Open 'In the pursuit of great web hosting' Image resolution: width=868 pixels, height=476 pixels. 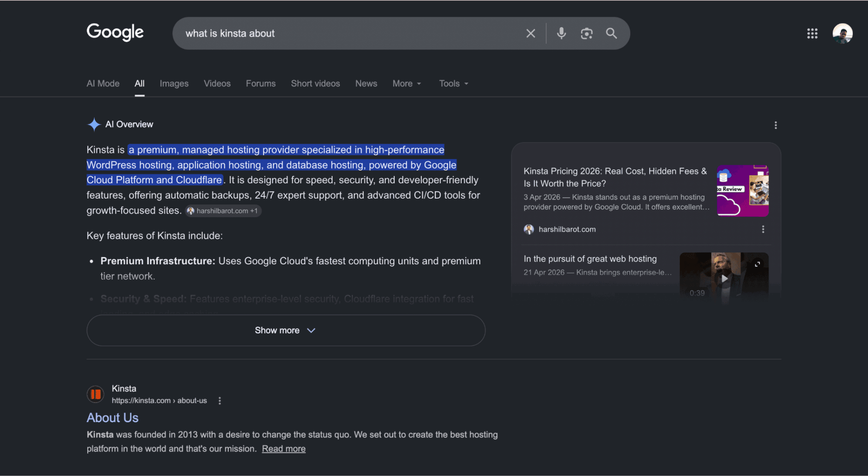[x=590, y=259]
